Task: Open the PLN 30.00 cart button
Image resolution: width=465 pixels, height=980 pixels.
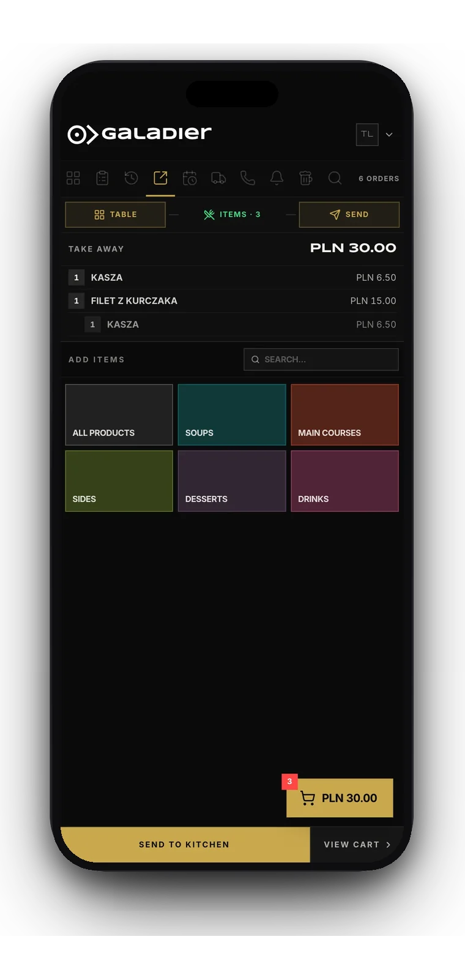Action: pyautogui.click(x=340, y=798)
